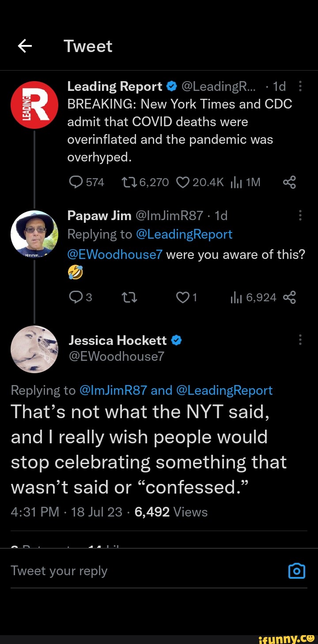Open more options for Leading Report tweet
This screenshot has height=644, width=318.
(300, 87)
